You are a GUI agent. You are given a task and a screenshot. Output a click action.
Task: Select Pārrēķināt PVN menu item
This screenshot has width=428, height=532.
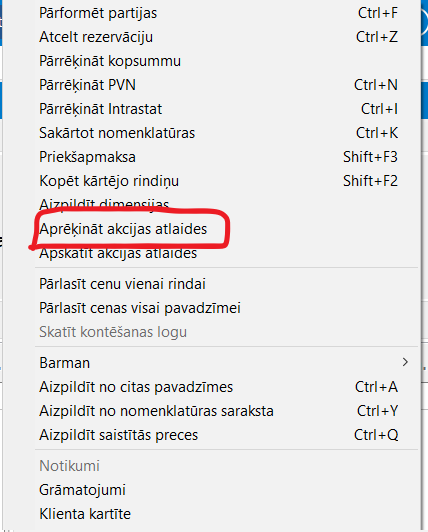tap(227, 85)
